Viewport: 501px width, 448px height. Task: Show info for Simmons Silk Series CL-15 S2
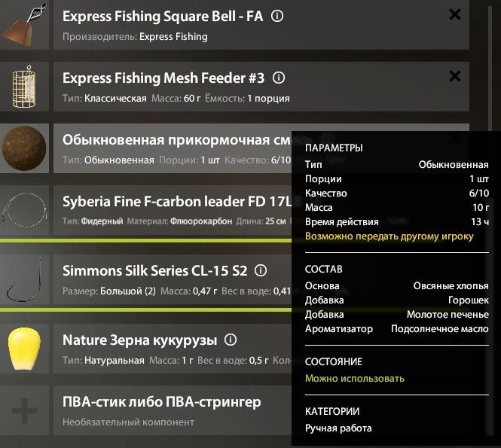click(x=261, y=270)
